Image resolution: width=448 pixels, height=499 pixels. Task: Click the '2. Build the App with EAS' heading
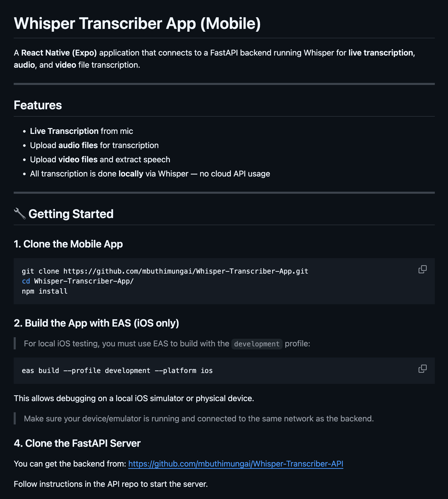tap(96, 323)
